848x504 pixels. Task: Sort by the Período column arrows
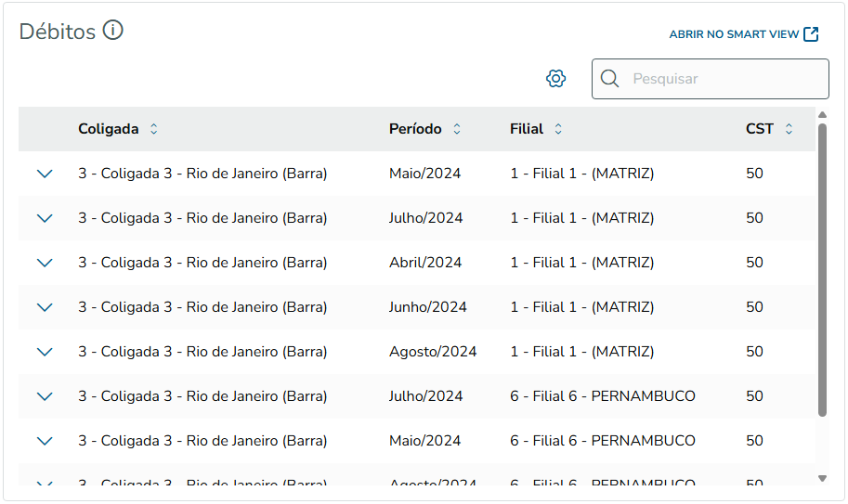pos(457,129)
